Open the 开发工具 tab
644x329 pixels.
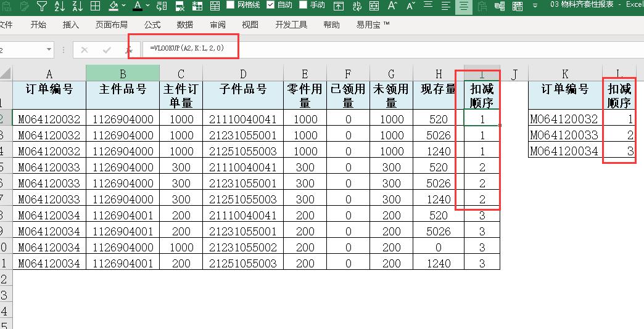[x=291, y=25]
